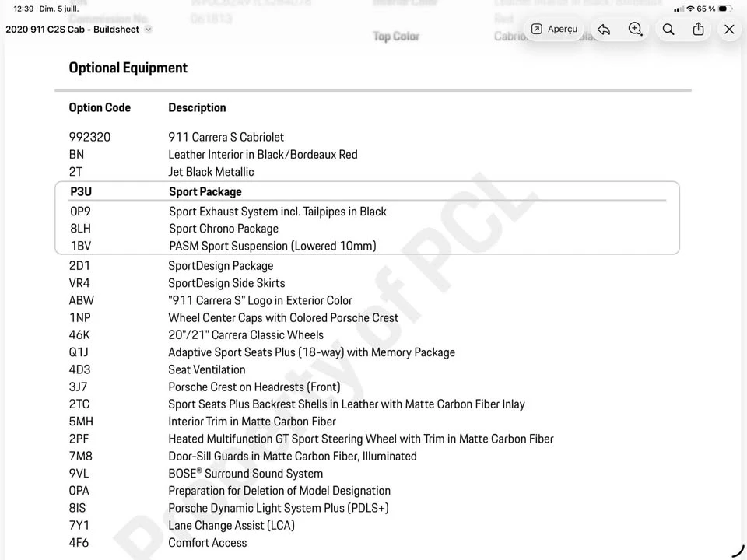747x560 pixels.
Task: Select option code 9VL
Action: 79,474
